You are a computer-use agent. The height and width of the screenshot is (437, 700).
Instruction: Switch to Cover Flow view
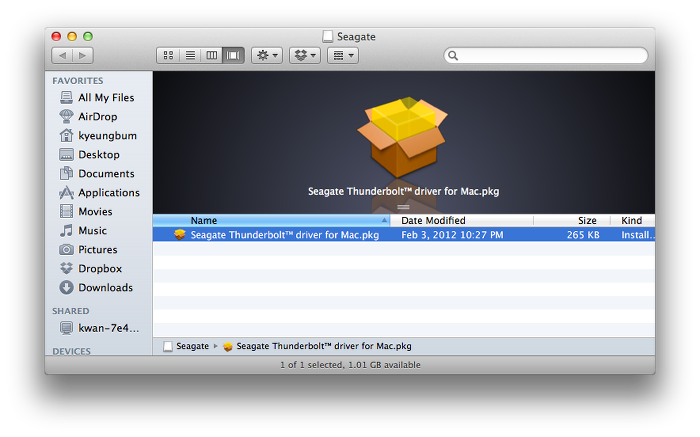click(x=233, y=55)
